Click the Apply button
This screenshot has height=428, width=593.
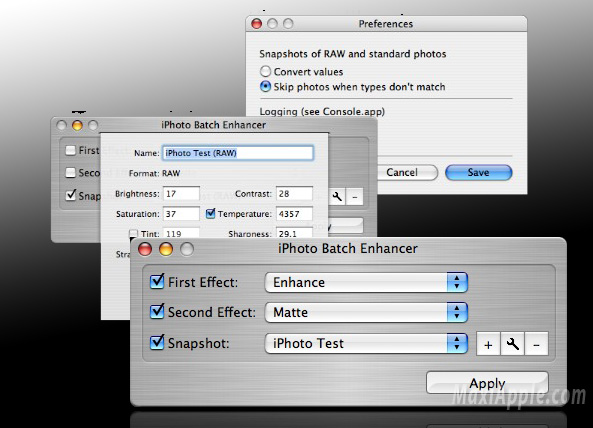[x=487, y=383]
